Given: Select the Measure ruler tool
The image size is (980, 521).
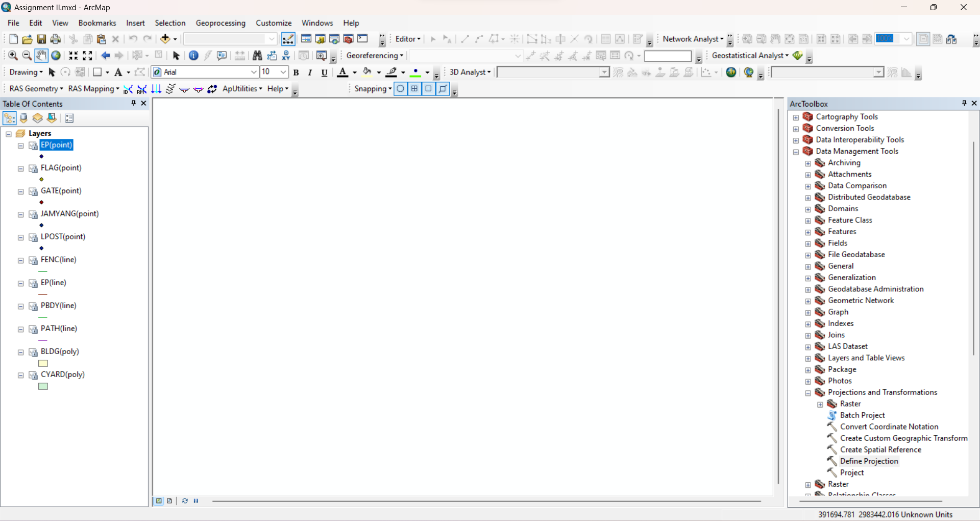Looking at the screenshot, I should point(239,56).
